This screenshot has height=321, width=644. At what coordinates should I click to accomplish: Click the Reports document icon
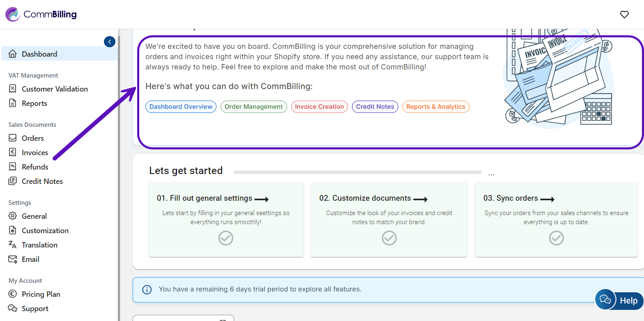[13, 103]
